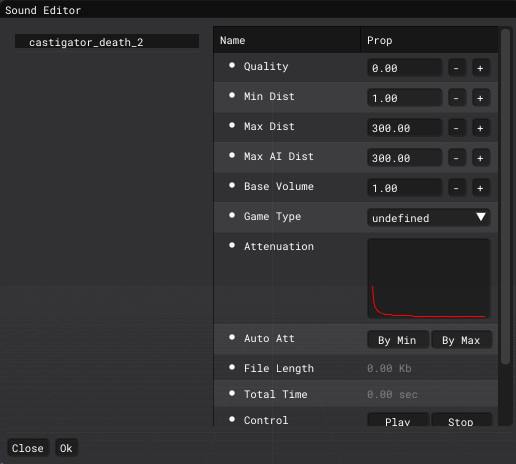Click the Max Dist value field
Image resolution: width=516 pixels, height=464 pixels.
pos(405,128)
